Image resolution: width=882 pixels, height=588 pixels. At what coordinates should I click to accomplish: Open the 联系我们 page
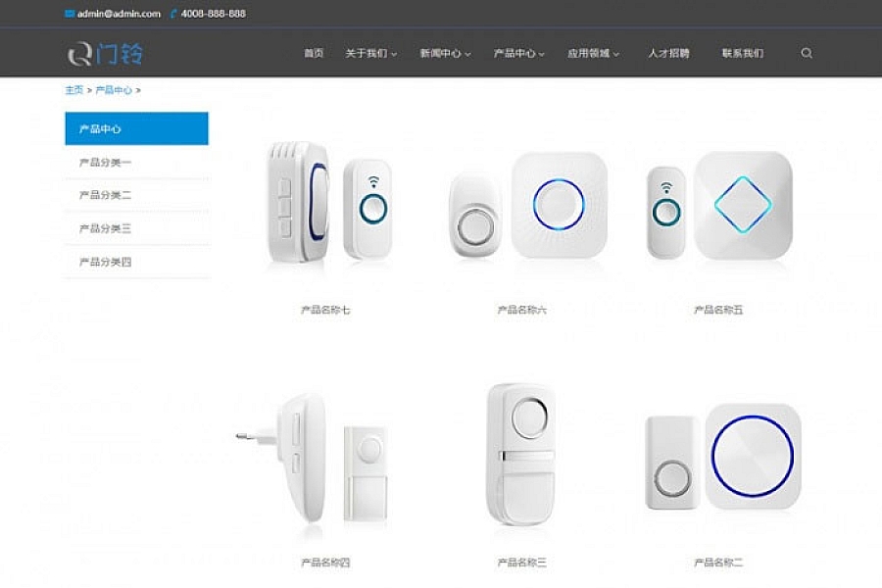tap(743, 54)
